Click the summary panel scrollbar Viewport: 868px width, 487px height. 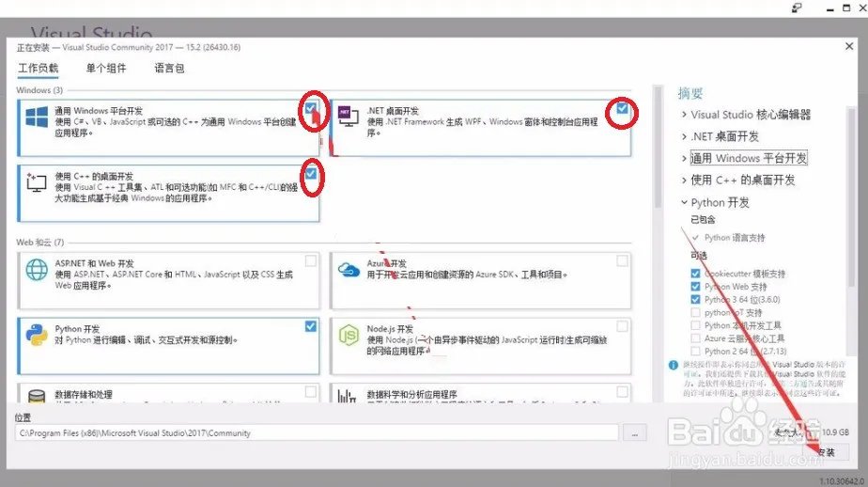tap(850, 196)
